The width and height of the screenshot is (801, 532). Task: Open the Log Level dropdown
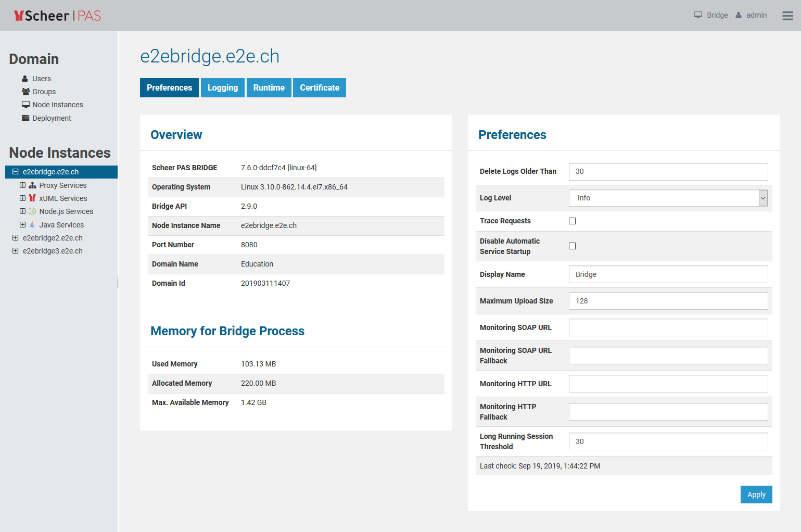[668, 198]
